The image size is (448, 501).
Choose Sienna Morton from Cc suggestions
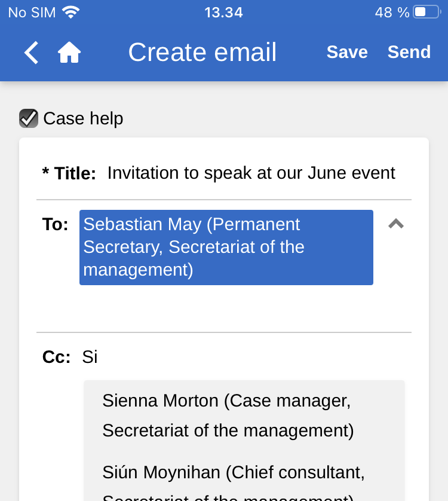pos(228,415)
